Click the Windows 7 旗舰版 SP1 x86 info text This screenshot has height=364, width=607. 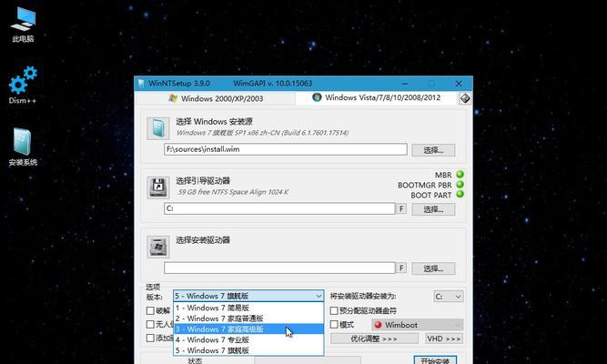[262, 133]
